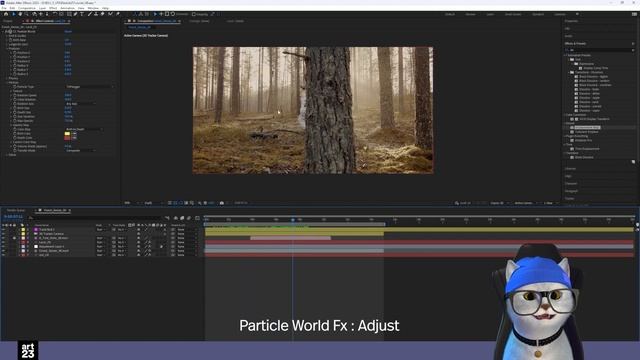Viewport: 640px width, 360px height.
Task: Select the Hand tool
Action: [x=20, y=14]
